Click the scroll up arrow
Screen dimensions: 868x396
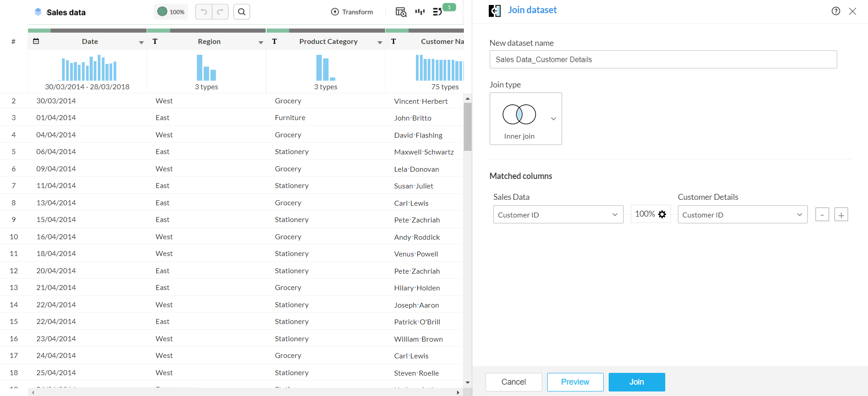point(467,98)
